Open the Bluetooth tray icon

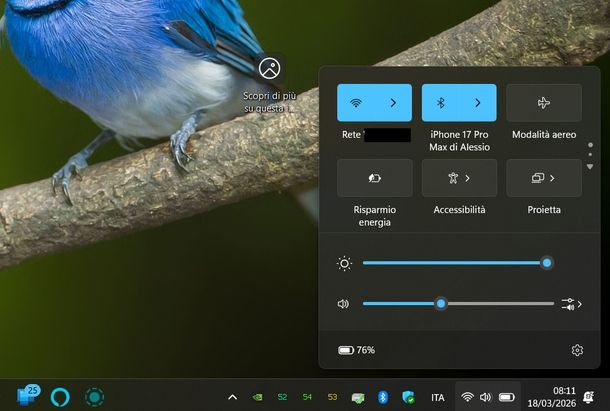click(x=383, y=397)
